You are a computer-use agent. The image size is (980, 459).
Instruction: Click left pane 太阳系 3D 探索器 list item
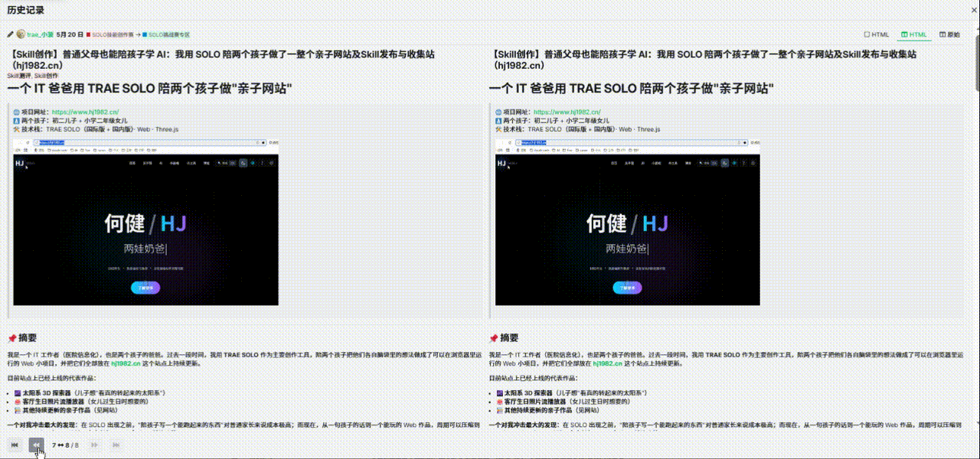point(90,392)
